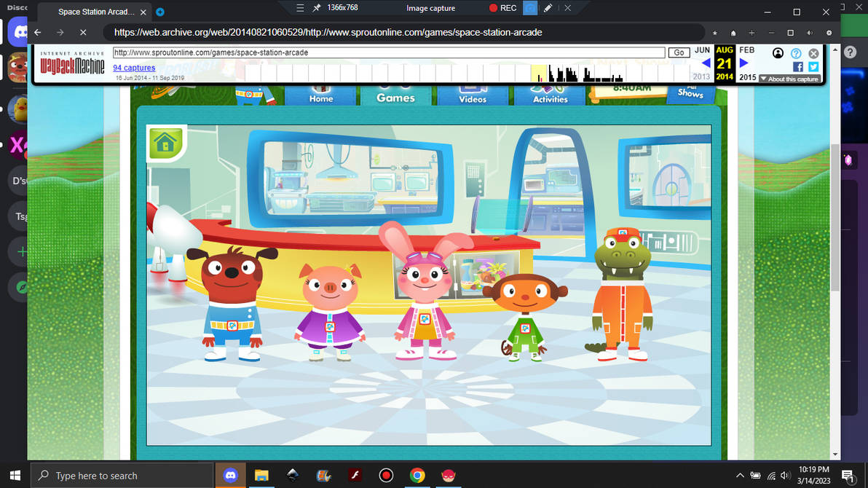868x488 pixels.
Task: Click the Wayback Go button
Action: point(679,52)
